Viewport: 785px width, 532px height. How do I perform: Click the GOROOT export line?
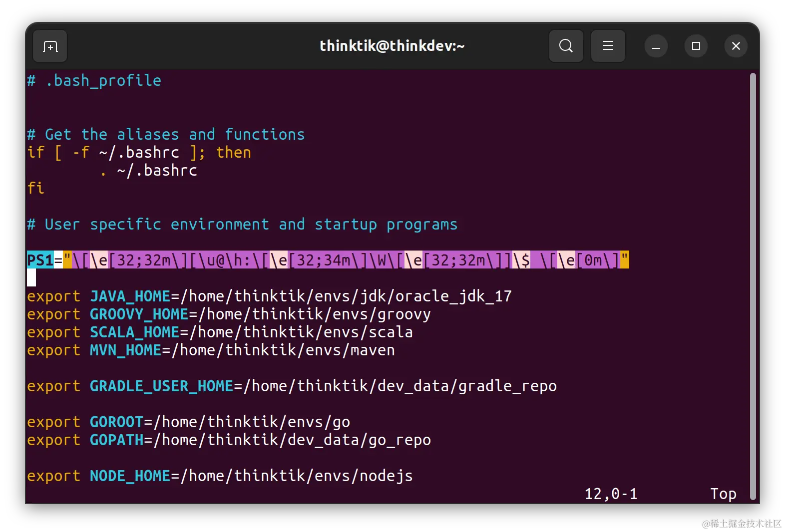pos(189,422)
